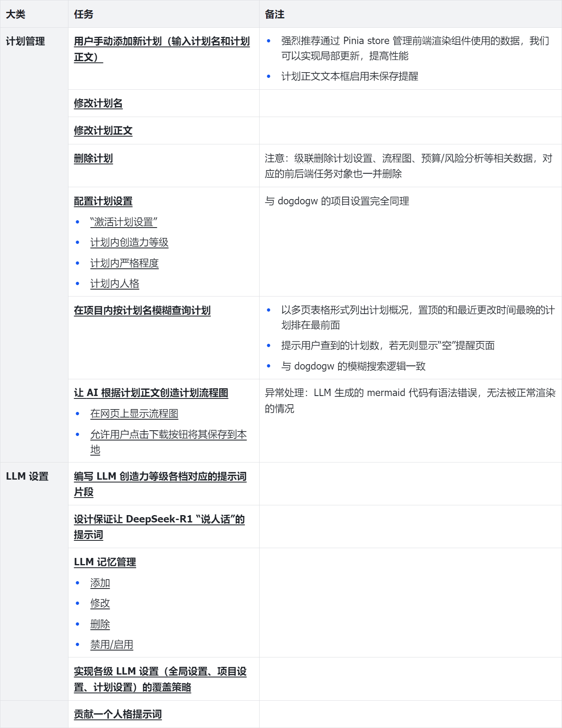This screenshot has width=562, height=728.
Task: Click the note 以多页表格形式列出计划概况
Action: tap(418, 318)
